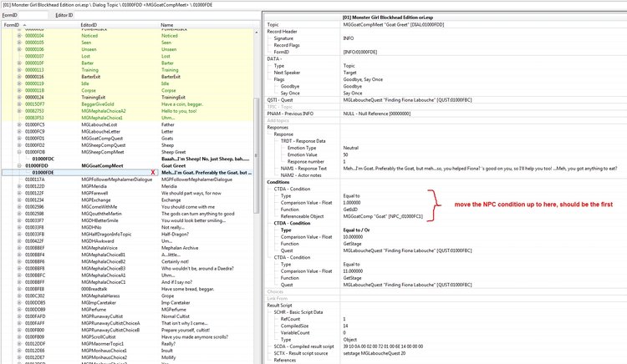Expand the 01000FC5 MGLaboucheLost record
This screenshot has height=364, width=627.
point(19,125)
